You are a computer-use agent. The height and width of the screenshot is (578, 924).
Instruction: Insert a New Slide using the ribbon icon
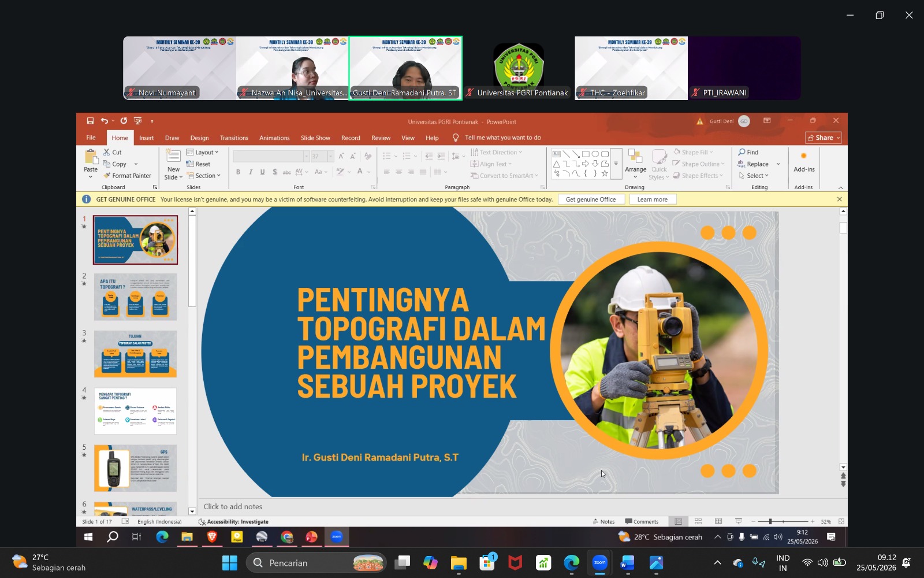173,156
